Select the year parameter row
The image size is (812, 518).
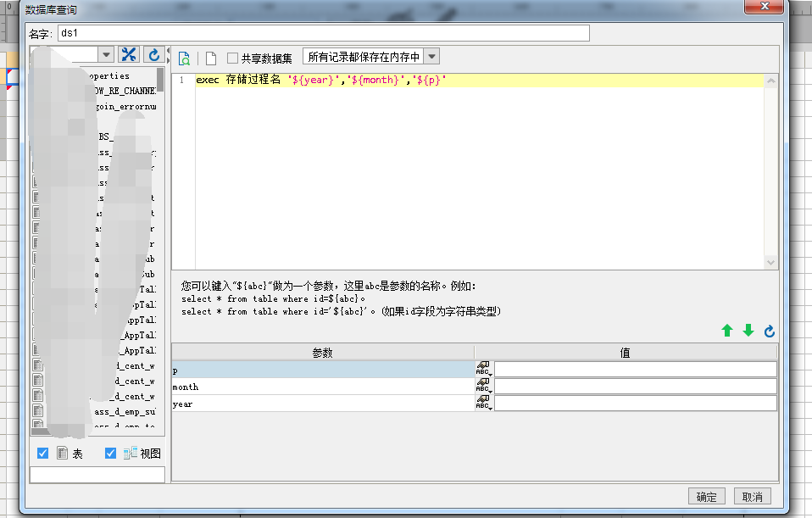coord(323,404)
